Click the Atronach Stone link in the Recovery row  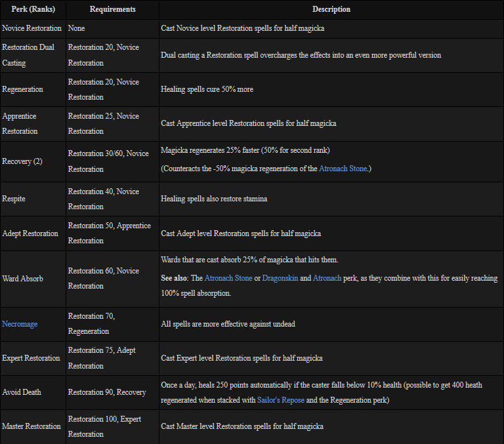(x=343, y=169)
